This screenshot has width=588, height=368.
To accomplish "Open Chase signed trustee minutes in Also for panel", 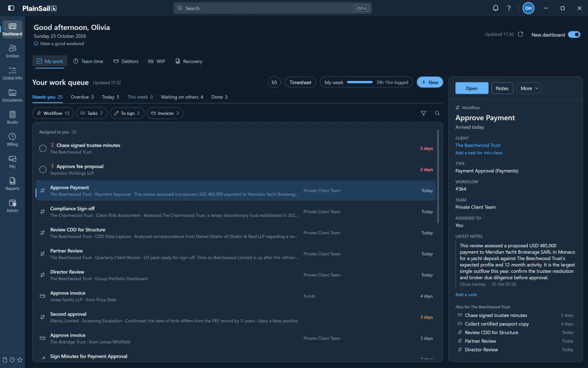I will tap(514, 315).
